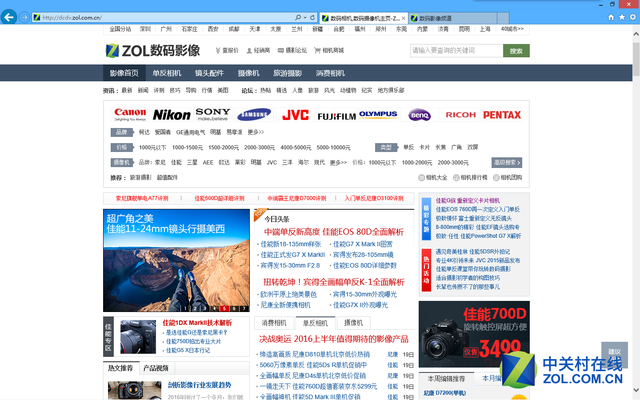Open the 镜头配件 navigation item
The width and height of the screenshot is (640, 400).
[209, 73]
